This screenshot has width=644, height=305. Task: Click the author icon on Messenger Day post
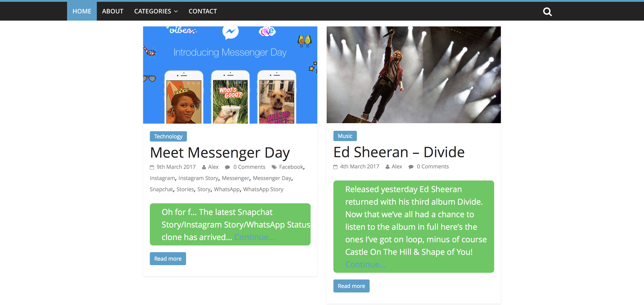point(204,167)
